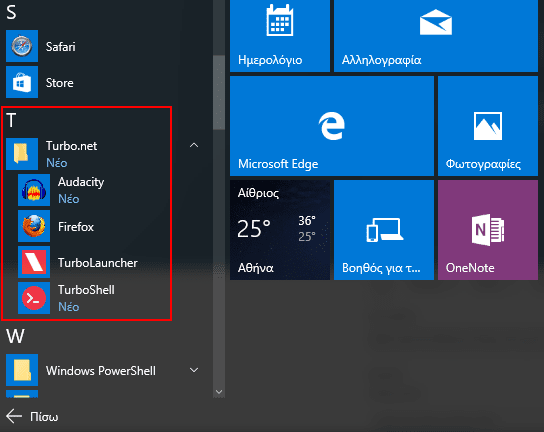Expand the Windows PowerShell folder chevron

point(194,370)
